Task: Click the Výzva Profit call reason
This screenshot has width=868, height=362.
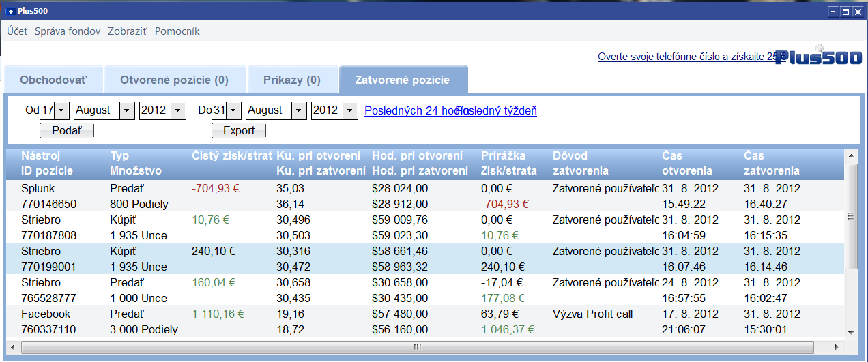Action: coord(592,314)
